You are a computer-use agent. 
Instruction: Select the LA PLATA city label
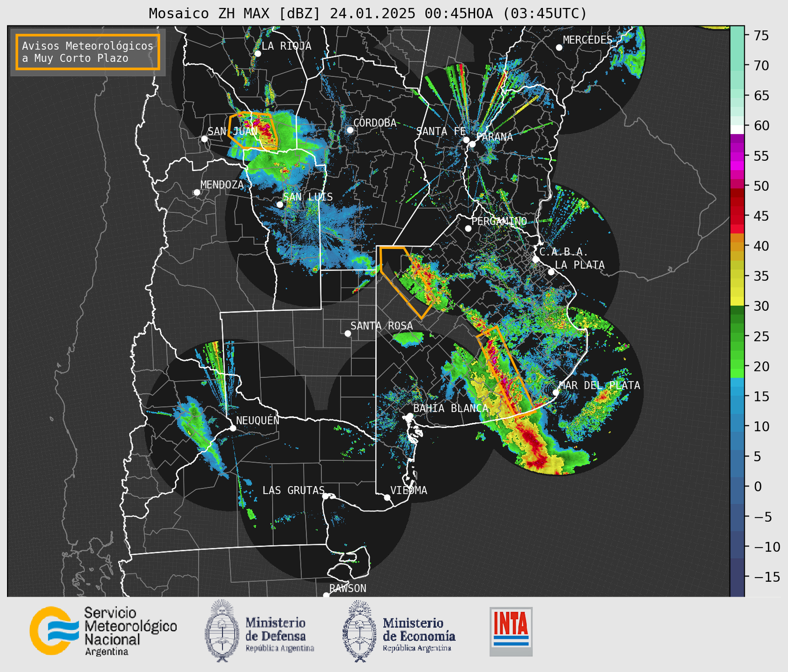point(580,265)
